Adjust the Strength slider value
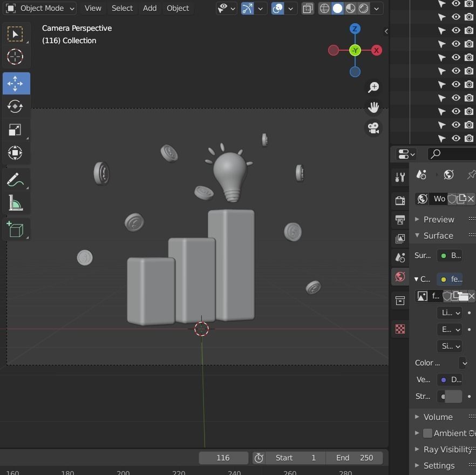The width and height of the screenshot is (476, 475). coord(450,396)
